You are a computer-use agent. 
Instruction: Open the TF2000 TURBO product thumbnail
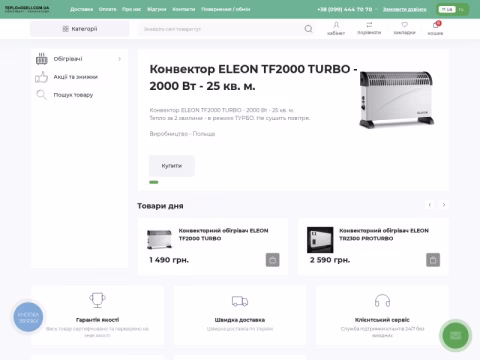coord(159,239)
